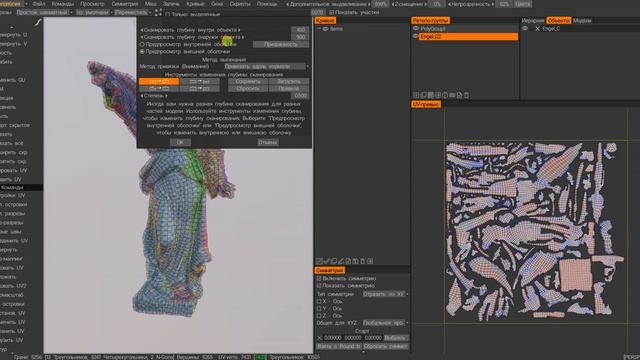640x360 pixels.
Task: Click the Загрузить button
Action: tap(289, 81)
